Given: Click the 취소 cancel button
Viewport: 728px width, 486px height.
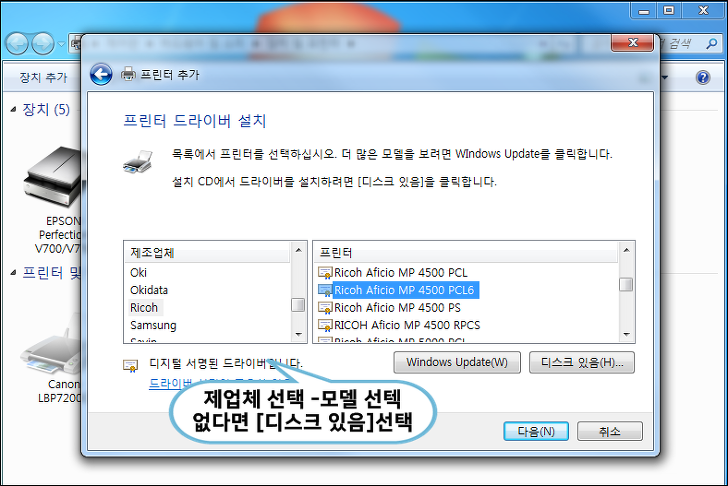Looking at the screenshot, I should tap(610, 431).
